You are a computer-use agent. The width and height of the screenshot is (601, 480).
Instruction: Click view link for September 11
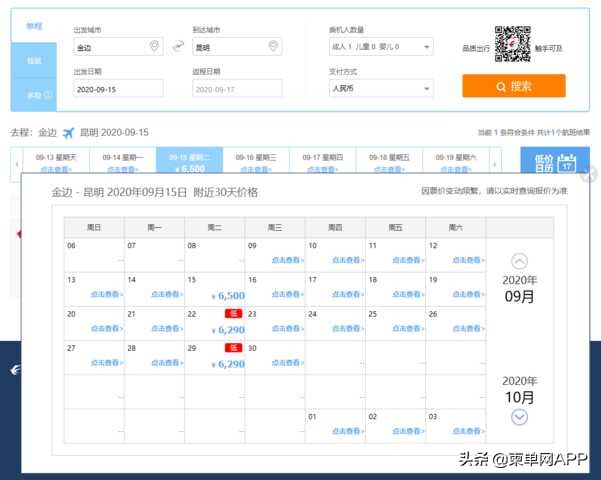(408, 260)
